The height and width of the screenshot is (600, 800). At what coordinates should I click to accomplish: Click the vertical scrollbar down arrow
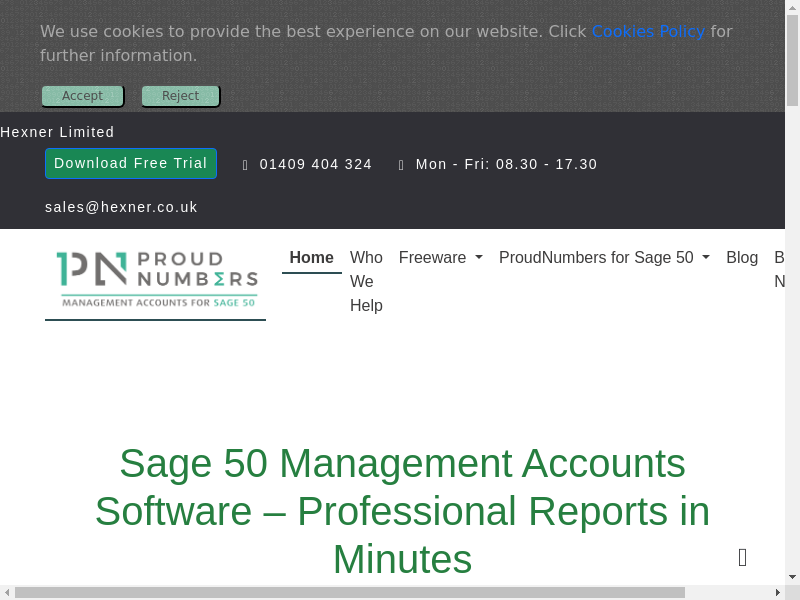[x=792, y=577]
